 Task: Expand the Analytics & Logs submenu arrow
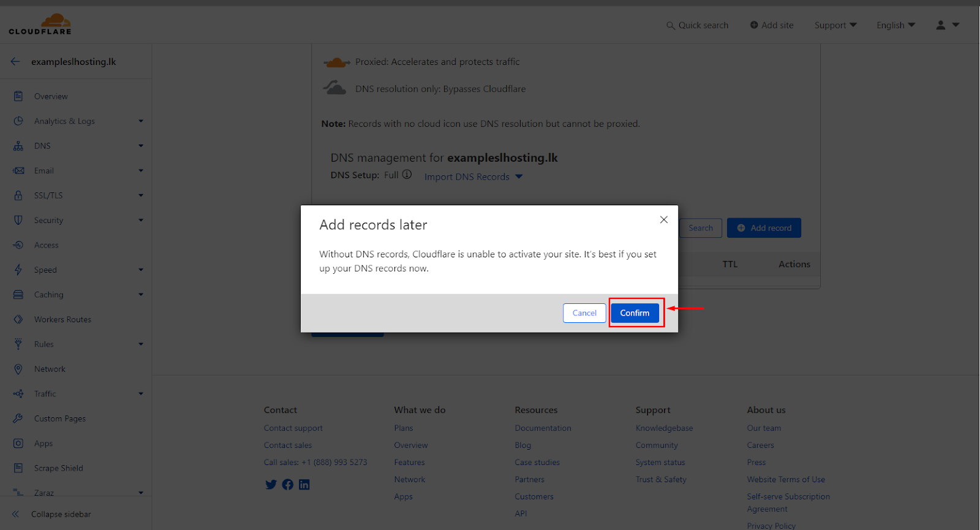tap(141, 121)
